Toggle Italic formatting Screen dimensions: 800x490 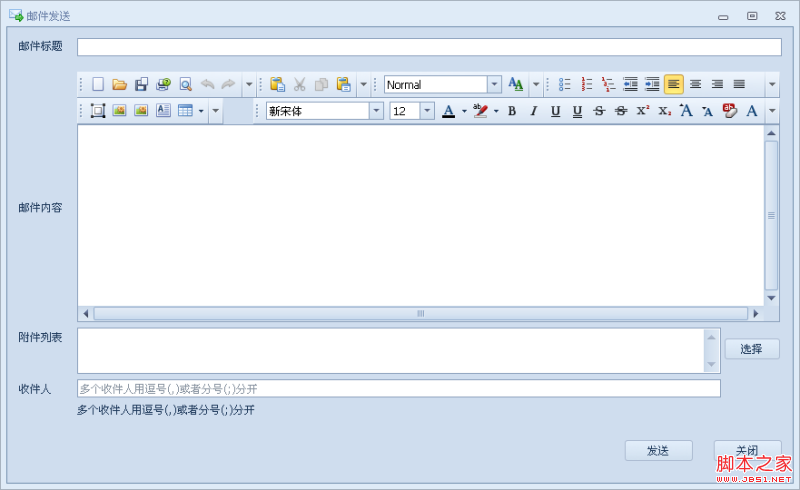[534, 111]
